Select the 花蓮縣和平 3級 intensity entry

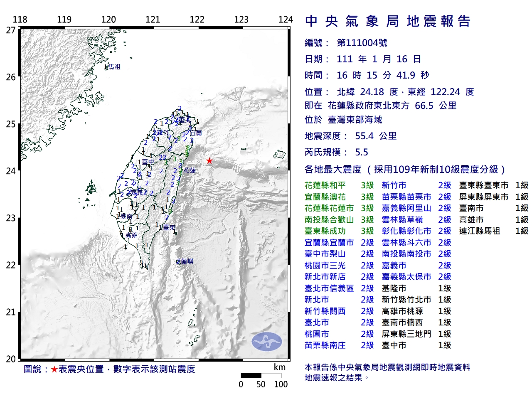[x=339, y=185]
